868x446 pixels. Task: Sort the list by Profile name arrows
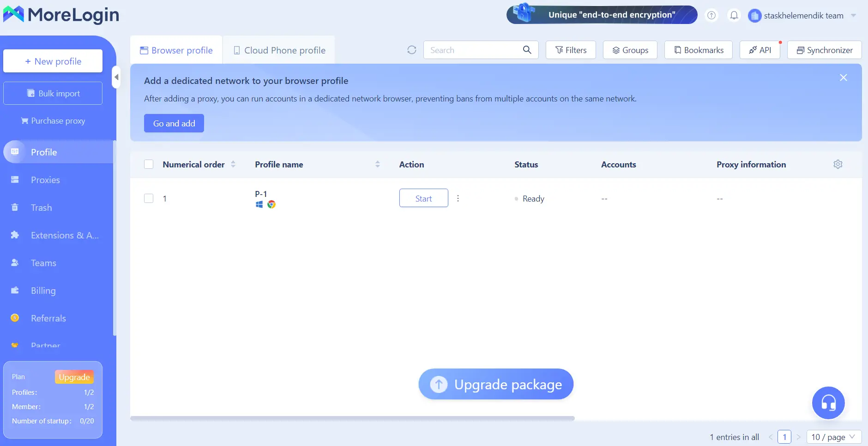378,164
